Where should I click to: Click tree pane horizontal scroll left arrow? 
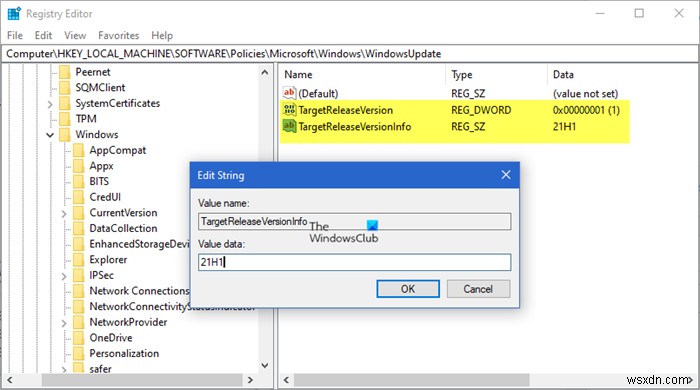point(9,380)
